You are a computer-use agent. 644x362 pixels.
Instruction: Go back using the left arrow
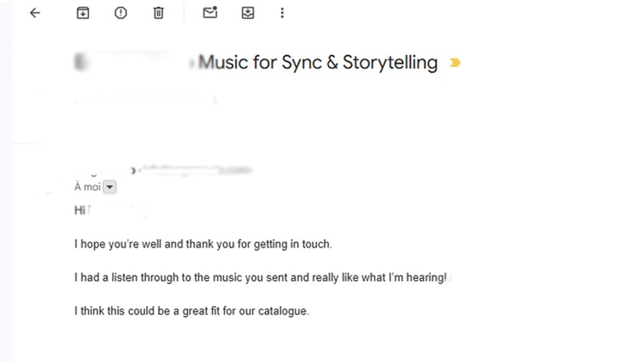[x=35, y=13]
